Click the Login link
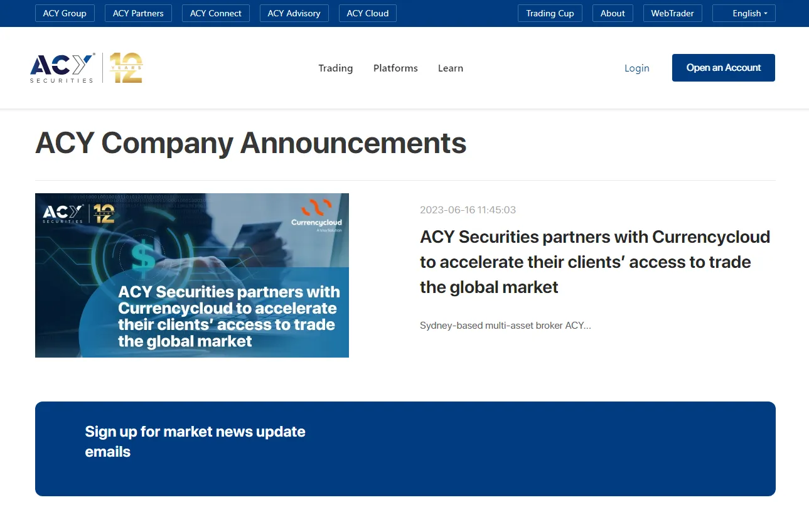 (637, 68)
